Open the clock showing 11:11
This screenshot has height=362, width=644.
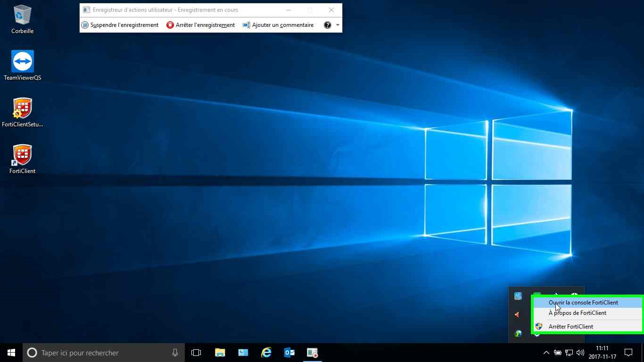(x=603, y=353)
